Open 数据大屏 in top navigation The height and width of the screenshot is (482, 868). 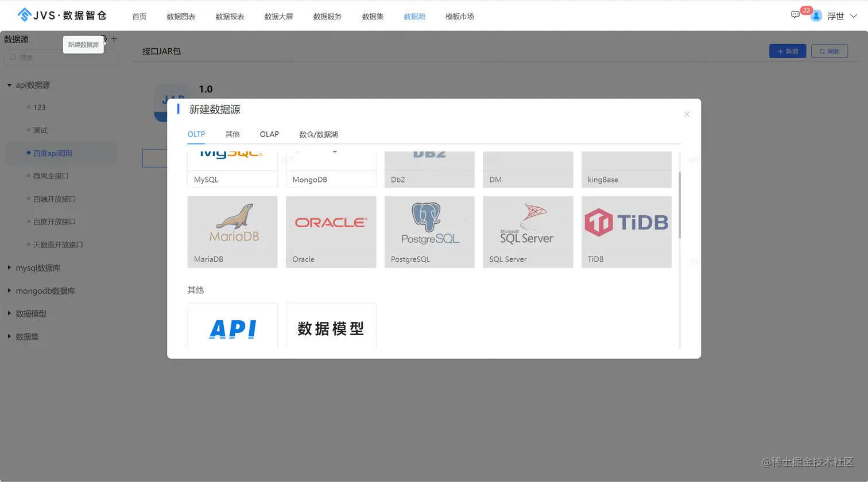(278, 17)
